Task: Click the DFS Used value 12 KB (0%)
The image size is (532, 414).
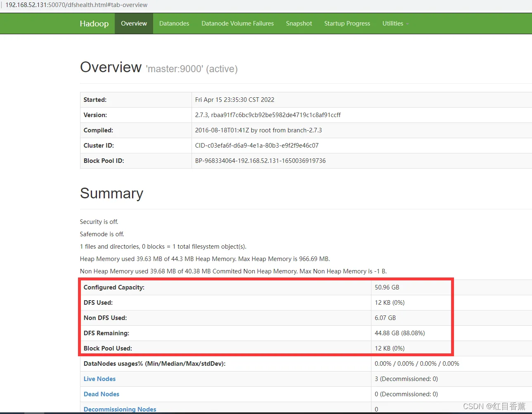Action: click(x=390, y=303)
